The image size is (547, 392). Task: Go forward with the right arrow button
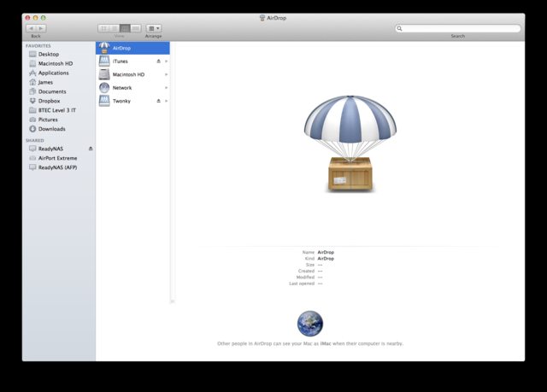(41, 28)
